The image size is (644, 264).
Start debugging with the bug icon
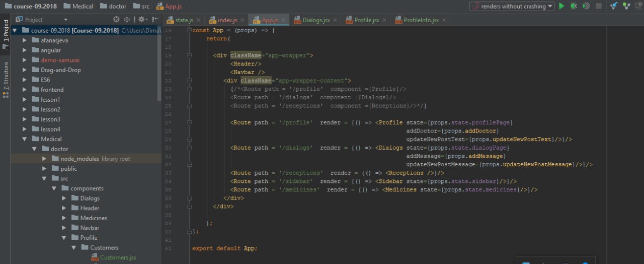coord(574,7)
